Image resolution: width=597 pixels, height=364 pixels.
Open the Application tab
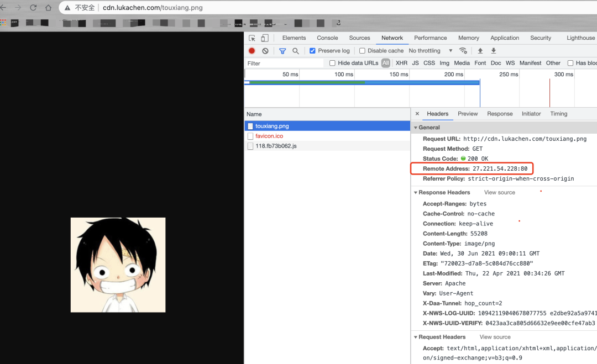505,38
